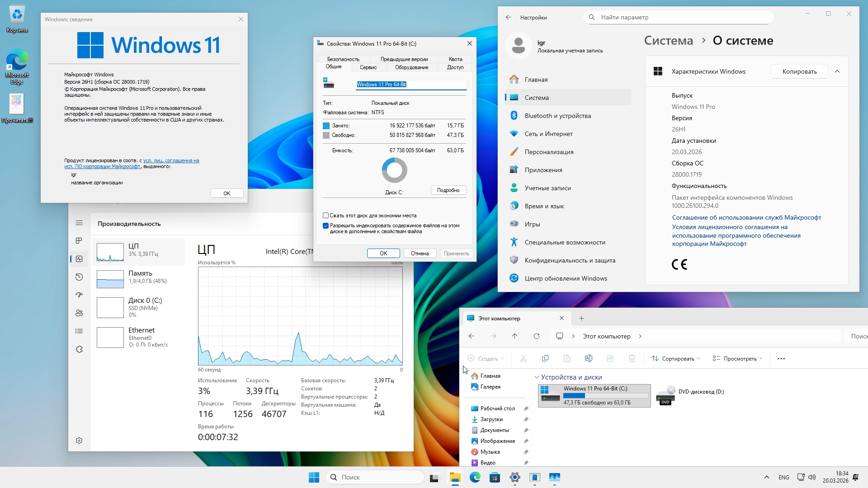Select Персонализация in Settings sidebar
868x488 pixels.
tap(549, 152)
